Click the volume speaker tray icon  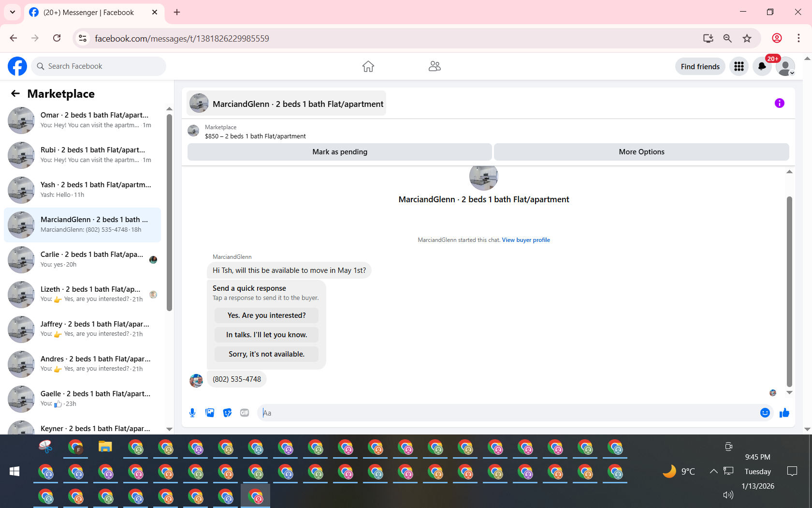pos(728,494)
